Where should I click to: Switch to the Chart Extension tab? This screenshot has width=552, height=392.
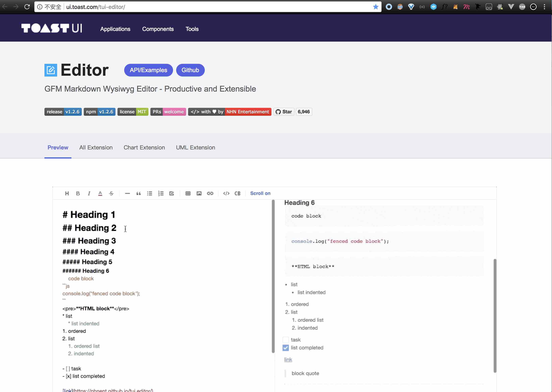144,147
